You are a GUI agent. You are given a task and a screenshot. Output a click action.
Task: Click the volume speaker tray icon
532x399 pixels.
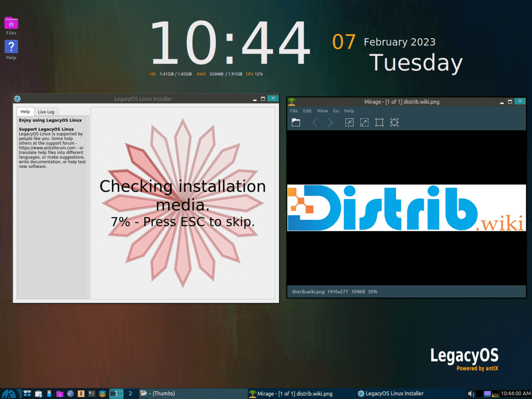470,393
